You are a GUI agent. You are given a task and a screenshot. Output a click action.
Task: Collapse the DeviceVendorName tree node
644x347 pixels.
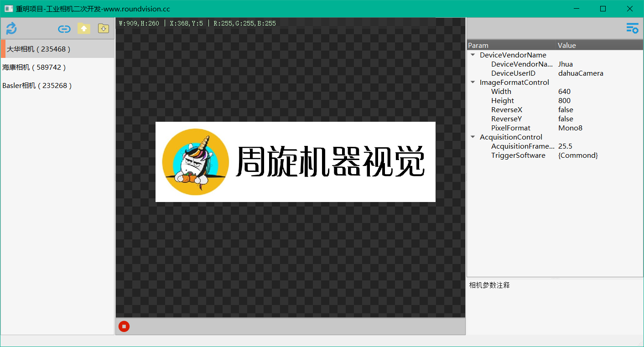(x=473, y=55)
